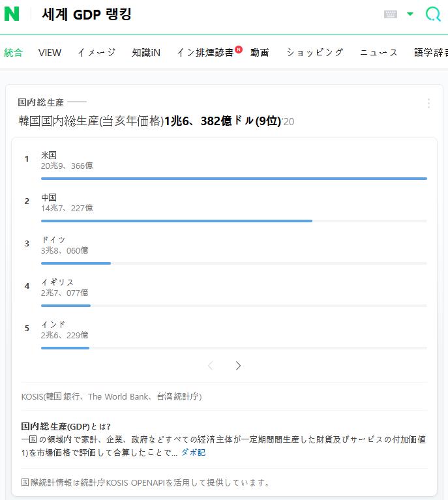Open the on-screen keyboard icon

pyautogui.click(x=390, y=14)
